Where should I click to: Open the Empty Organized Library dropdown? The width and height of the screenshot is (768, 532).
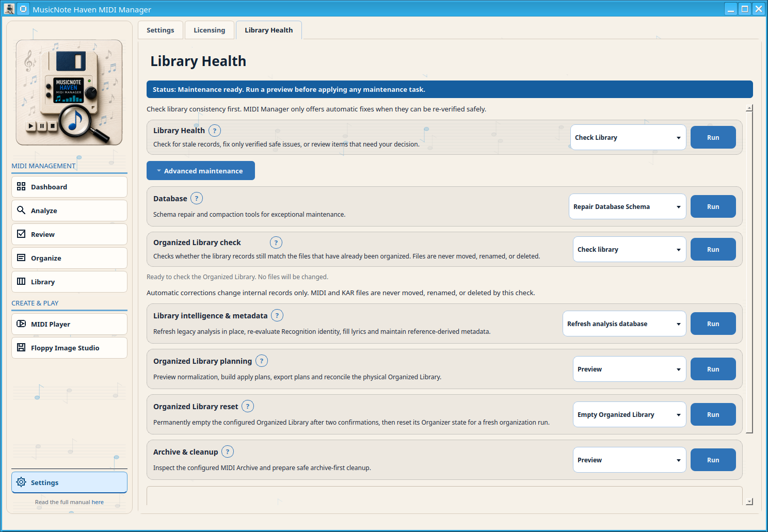[630, 414]
